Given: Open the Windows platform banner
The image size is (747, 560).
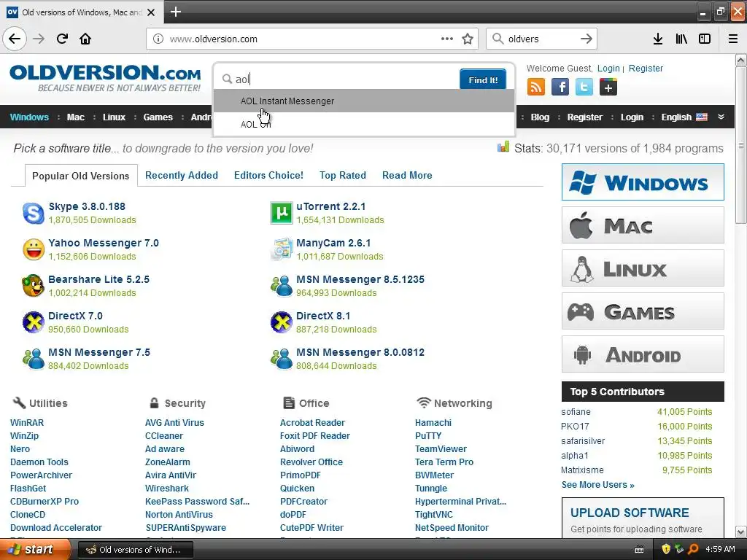Looking at the screenshot, I should point(643,182).
